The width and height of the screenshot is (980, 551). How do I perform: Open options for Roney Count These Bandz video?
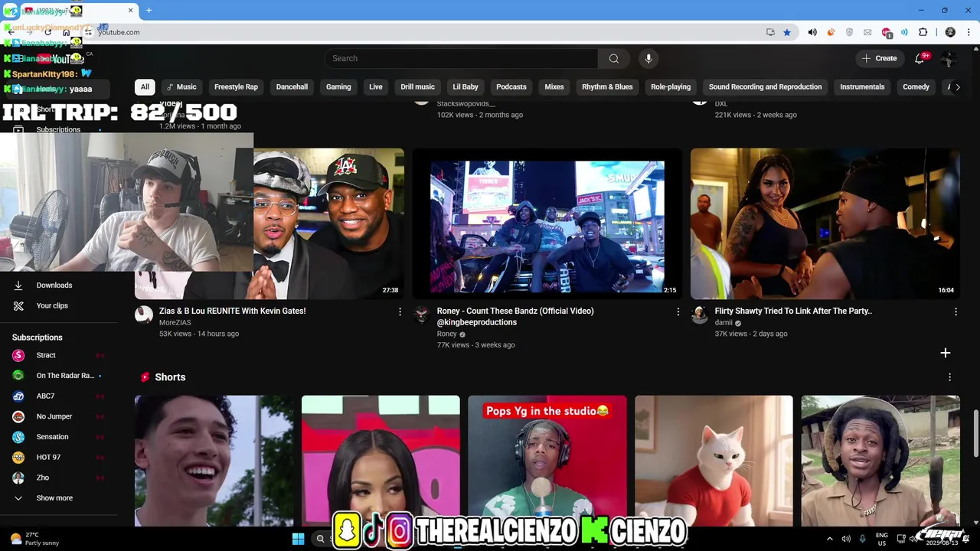click(678, 311)
